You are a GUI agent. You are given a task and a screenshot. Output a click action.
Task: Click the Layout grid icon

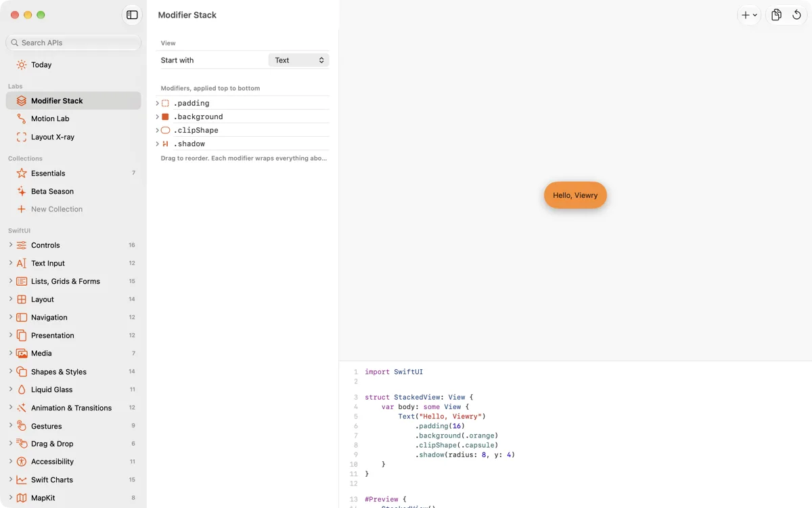pos(22,299)
